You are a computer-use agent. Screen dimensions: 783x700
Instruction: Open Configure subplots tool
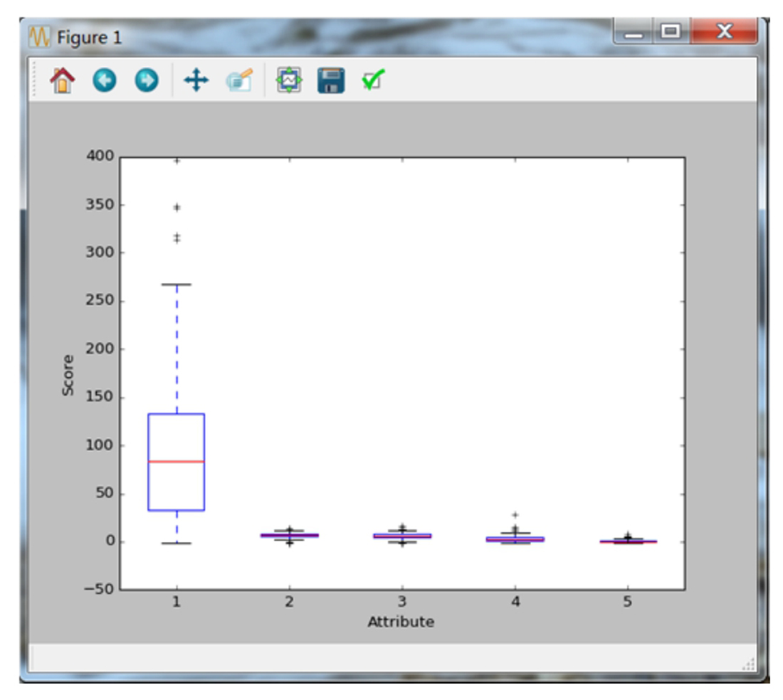[x=289, y=80]
